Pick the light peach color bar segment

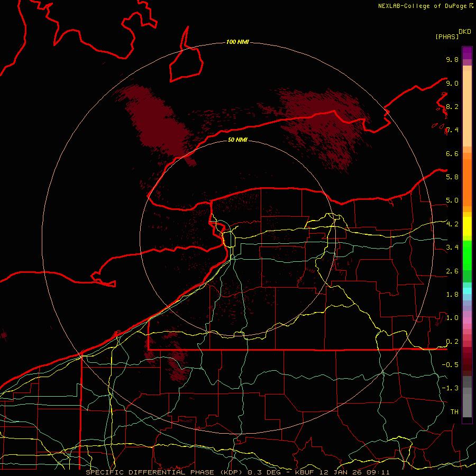[467, 108]
